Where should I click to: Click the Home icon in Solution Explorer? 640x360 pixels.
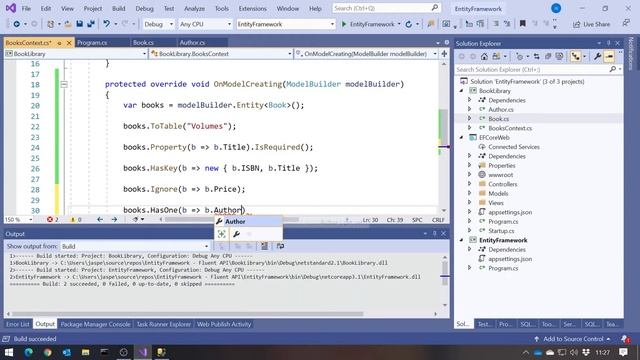click(484, 57)
